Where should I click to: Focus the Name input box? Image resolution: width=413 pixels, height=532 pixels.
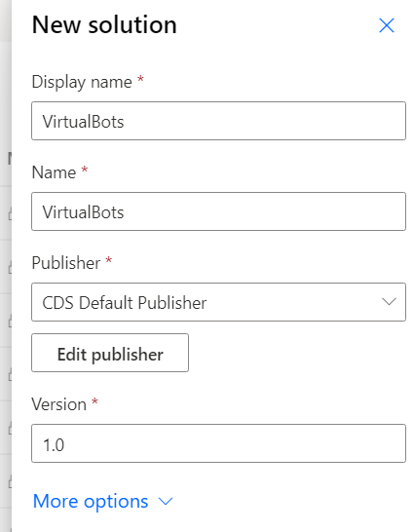pos(218,211)
